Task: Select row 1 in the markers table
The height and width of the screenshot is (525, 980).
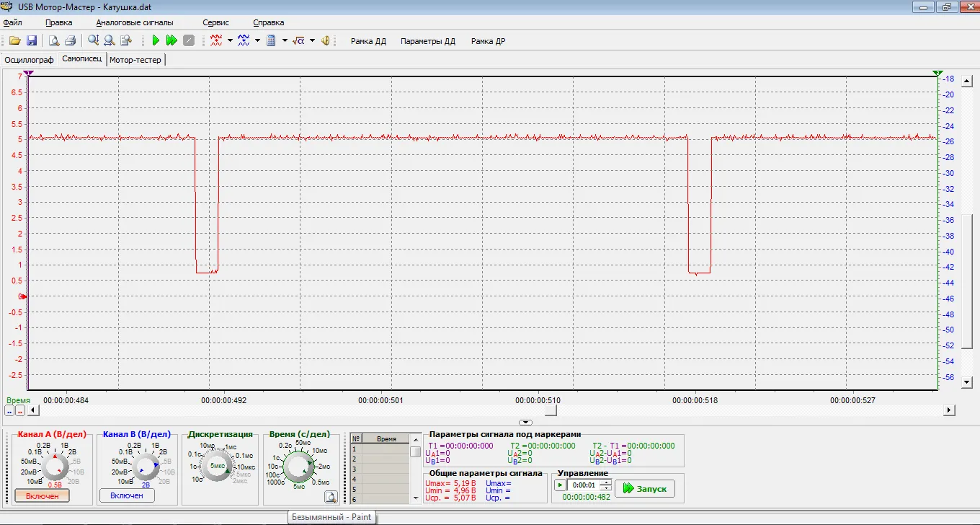Action: (x=380, y=449)
